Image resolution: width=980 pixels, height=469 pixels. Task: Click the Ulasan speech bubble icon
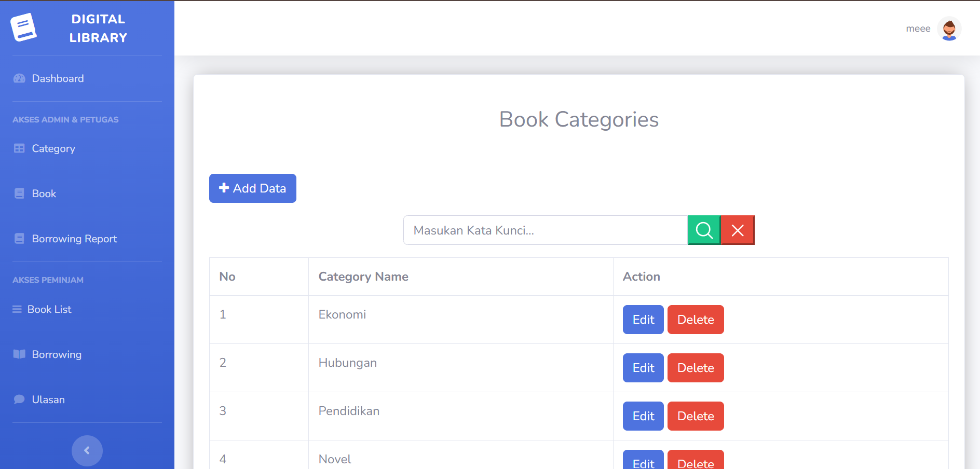pyautogui.click(x=19, y=399)
